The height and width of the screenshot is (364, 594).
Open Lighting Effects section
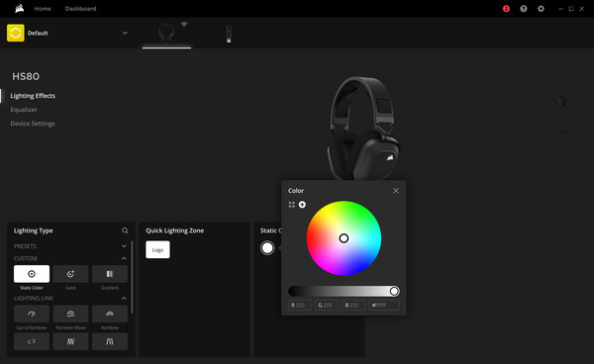(x=33, y=96)
